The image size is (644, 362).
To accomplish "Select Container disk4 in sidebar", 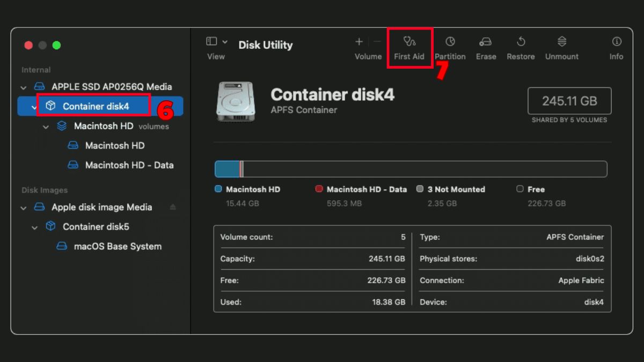I will click(100, 106).
